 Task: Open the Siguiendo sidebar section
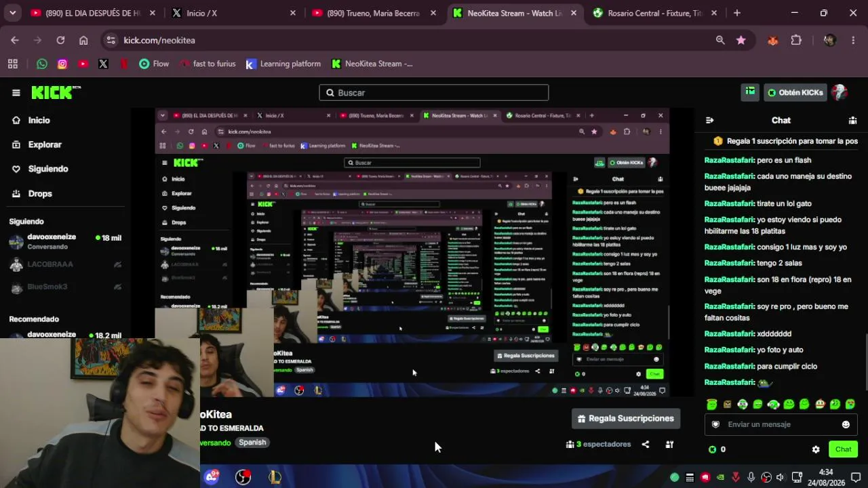tap(47, 169)
